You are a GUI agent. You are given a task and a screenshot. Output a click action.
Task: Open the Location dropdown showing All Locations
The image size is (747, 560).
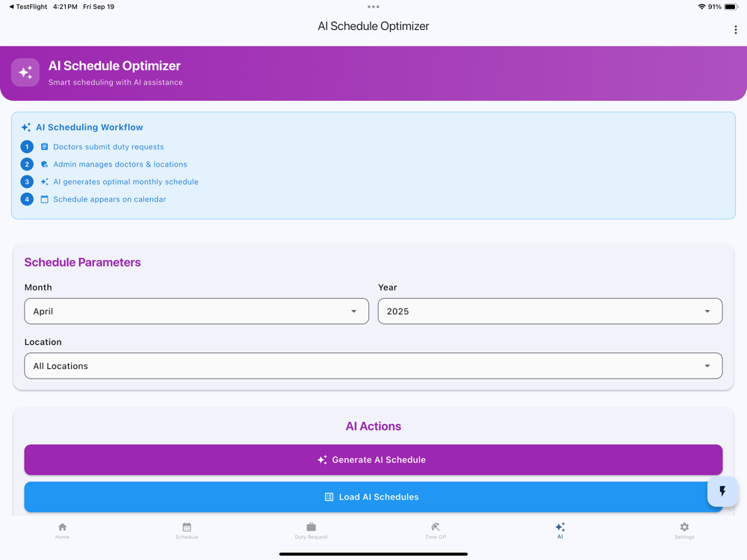(373, 366)
